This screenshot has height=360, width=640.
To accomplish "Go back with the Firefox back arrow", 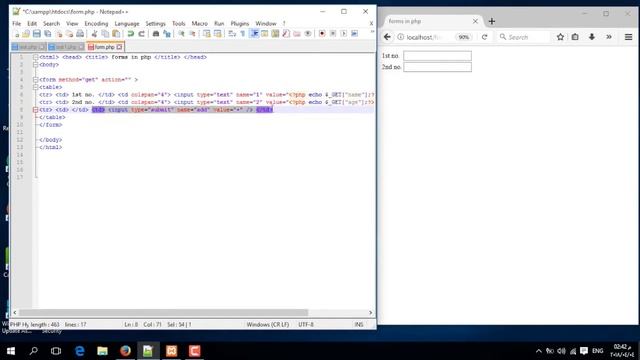I will [387, 37].
